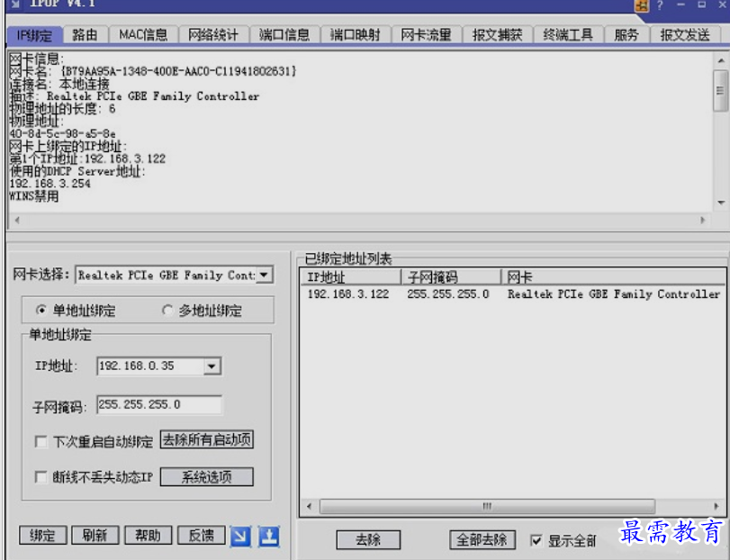Click info panel scroll left arrow

pos(17,221)
